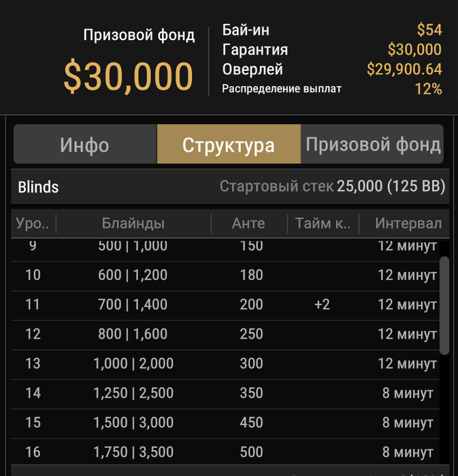The width and height of the screenshot is (458, 476).
Task: Select level 10 row 600 | 1,200
Action: pyautogui.click(x=225, y=275)
